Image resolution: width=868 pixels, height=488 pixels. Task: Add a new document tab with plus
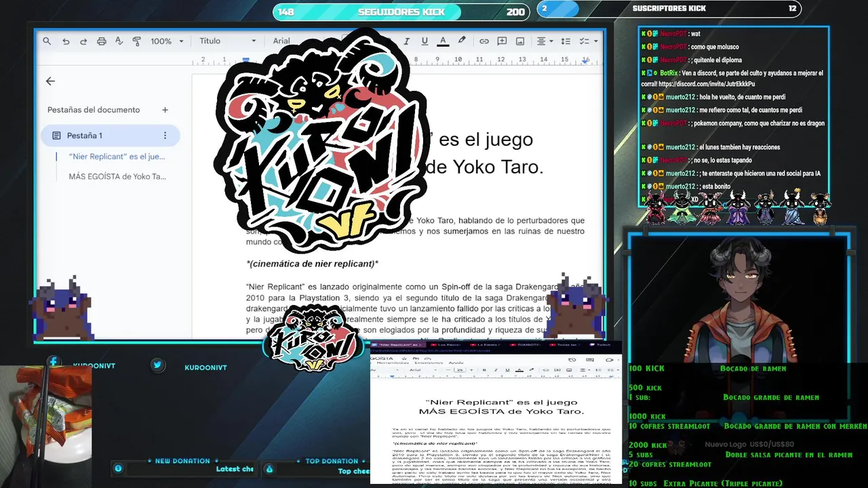pos(165,110)
